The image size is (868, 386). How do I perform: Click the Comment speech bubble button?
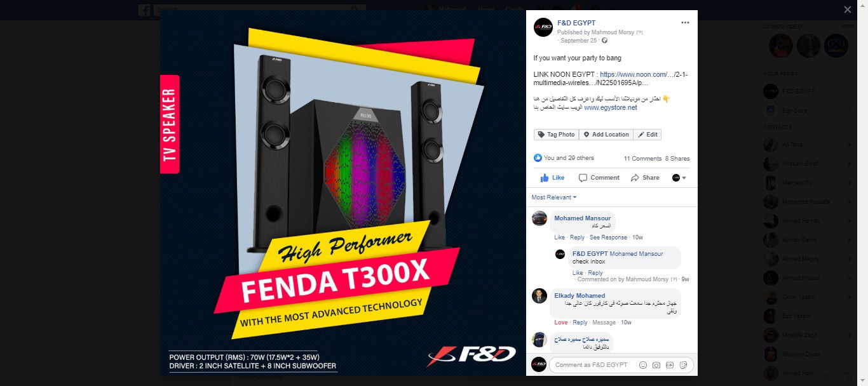click(599, 178)
